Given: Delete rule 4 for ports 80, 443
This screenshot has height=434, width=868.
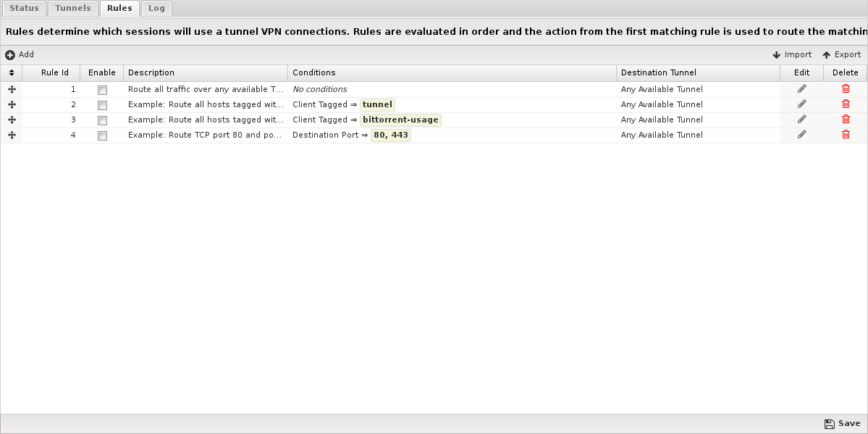Looking at the screenshot, I should (846, 135).
